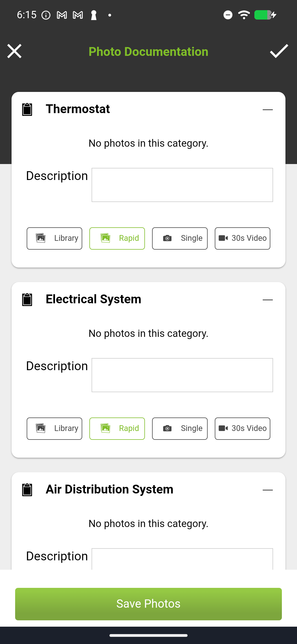Focus the Electrical System Description field
297x644 pixels.
point(182,375)
